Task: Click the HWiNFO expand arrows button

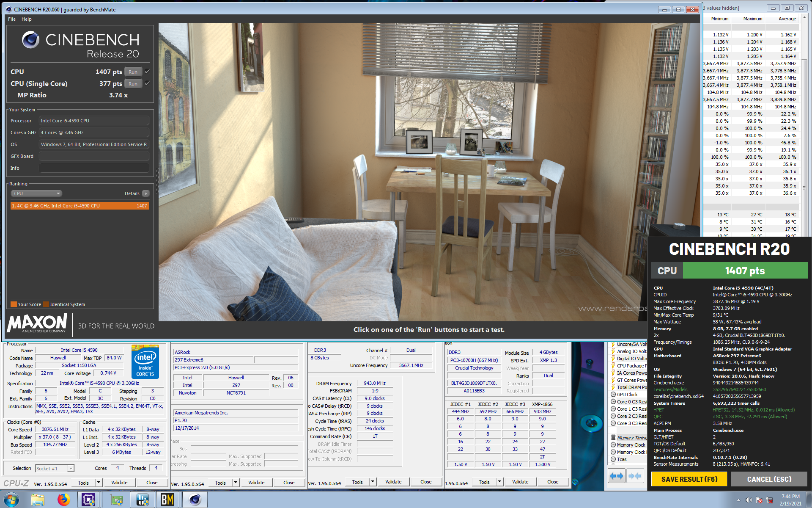Action: (x=617, y=476)
